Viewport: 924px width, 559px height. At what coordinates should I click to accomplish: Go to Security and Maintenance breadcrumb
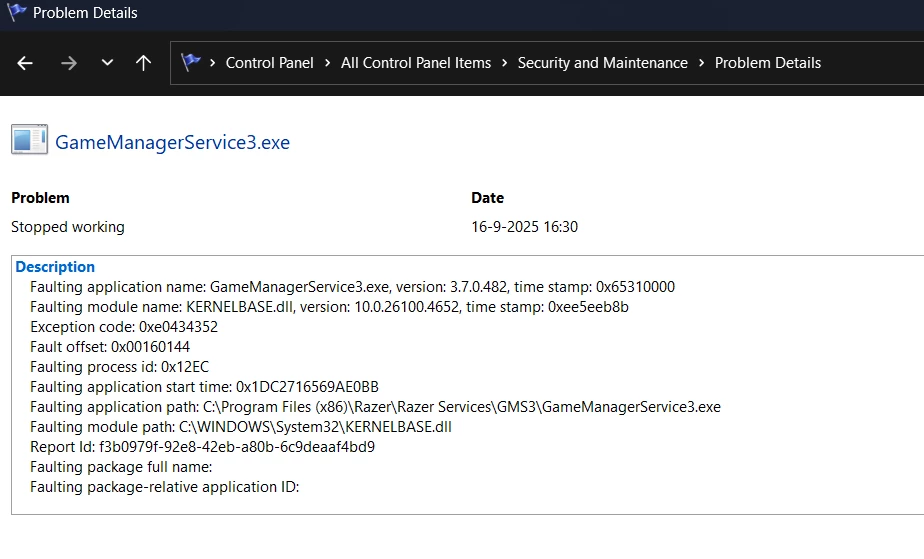tap(602, 63)
